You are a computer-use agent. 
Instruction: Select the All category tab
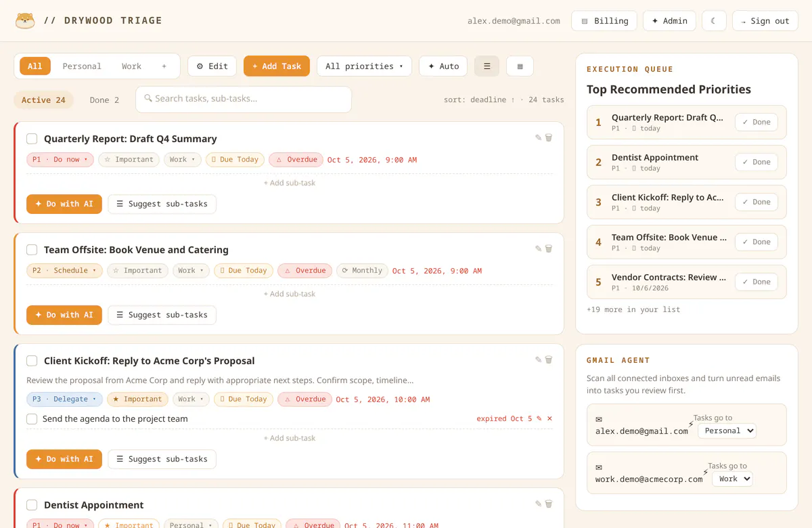[x=35, y=66]
